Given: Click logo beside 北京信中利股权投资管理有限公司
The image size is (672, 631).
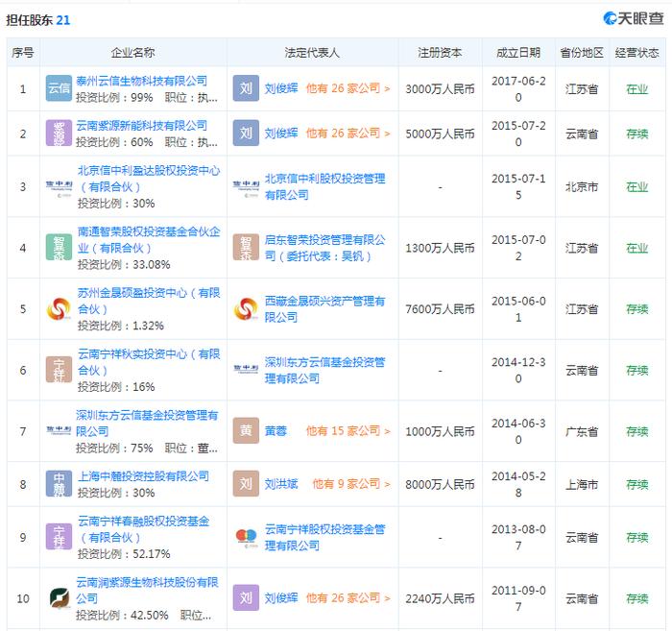Looking at the screenshot, I should [x=246, y=186].
